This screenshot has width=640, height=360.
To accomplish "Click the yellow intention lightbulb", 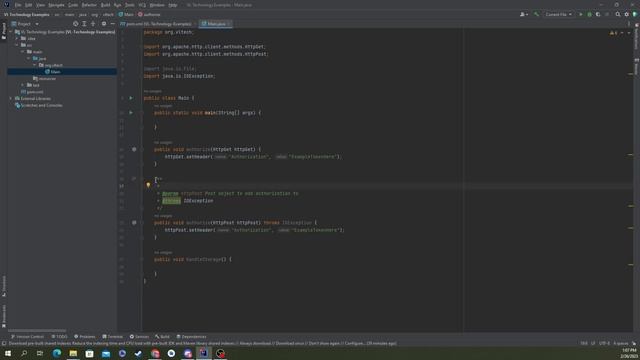I will click(x=148, y=185).
